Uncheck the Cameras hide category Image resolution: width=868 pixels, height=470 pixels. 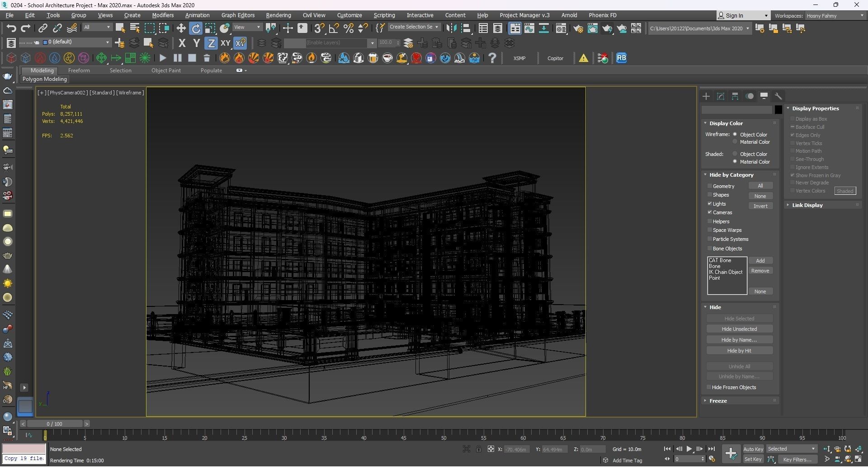(x=710, y=212)
